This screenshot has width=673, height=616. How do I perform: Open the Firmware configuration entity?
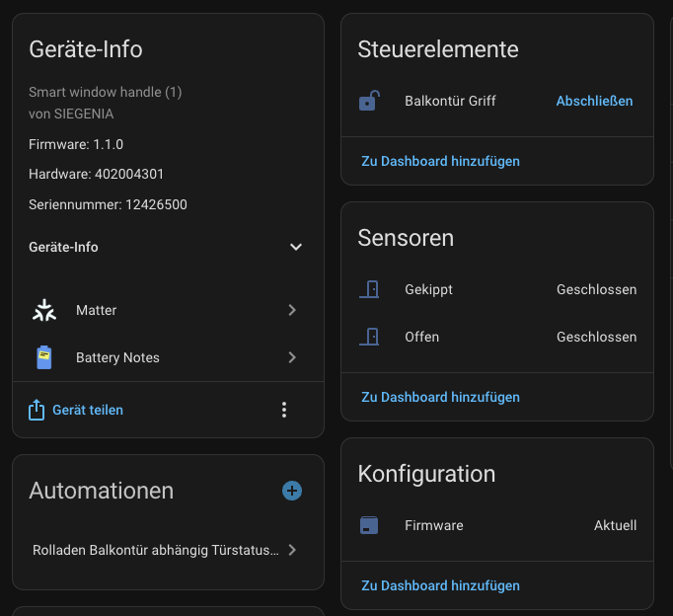tap(434, 525)
